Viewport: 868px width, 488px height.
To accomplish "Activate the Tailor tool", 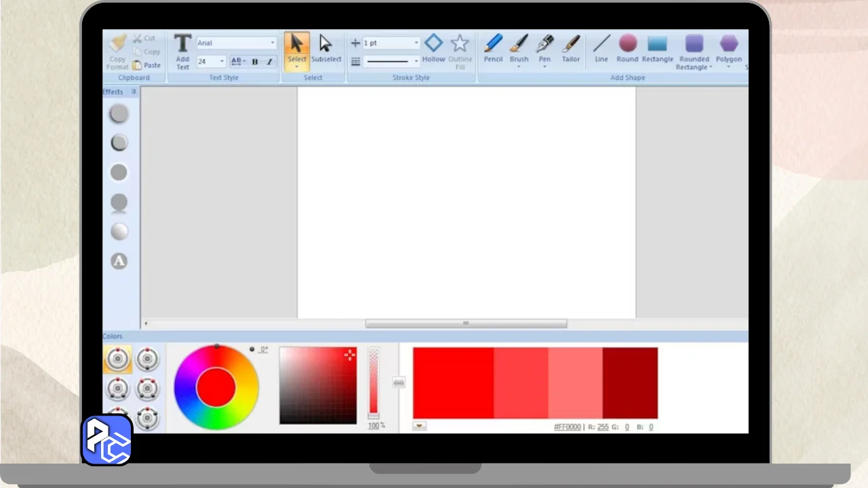I will (571, 47).
